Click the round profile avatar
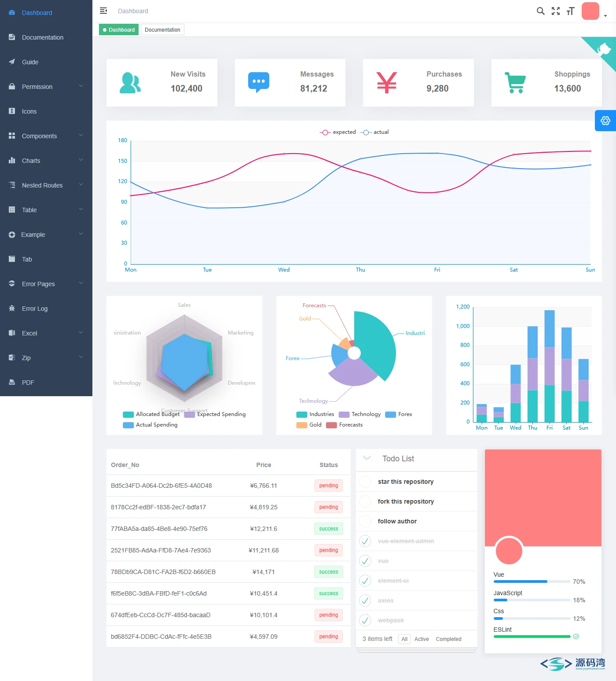This screenshot has height=681, width=616. point(509,551)
